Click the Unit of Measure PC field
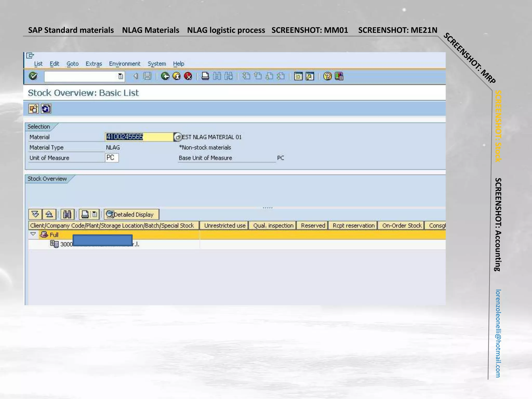 pyautogui.click(x=112, y=158)
